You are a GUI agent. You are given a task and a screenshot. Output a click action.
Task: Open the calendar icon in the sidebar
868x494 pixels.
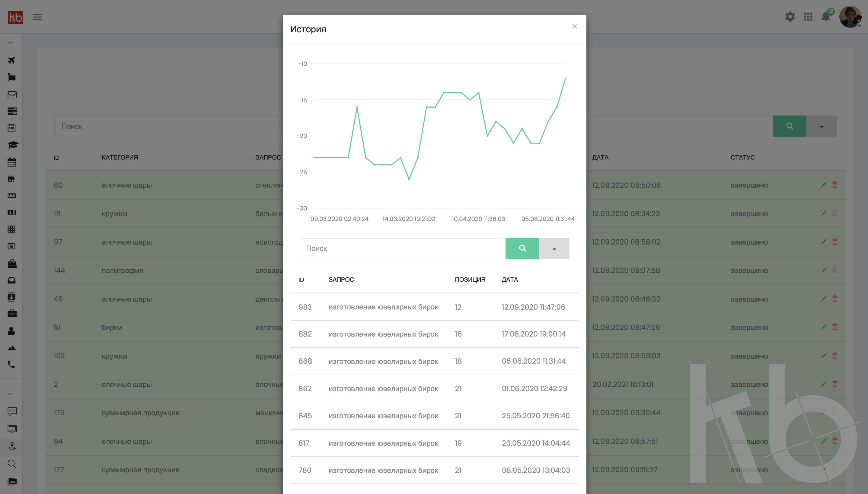click(x=12, y=162)
